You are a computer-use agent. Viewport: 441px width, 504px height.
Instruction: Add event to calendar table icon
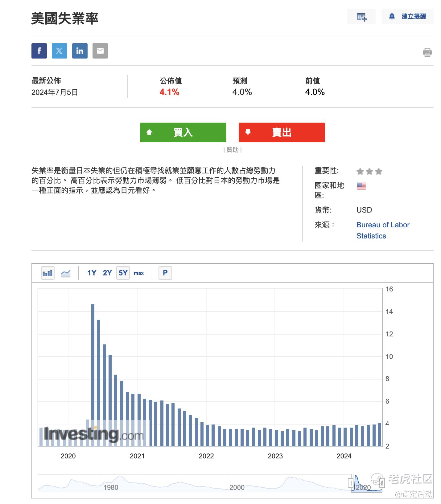tap(361, 16)
